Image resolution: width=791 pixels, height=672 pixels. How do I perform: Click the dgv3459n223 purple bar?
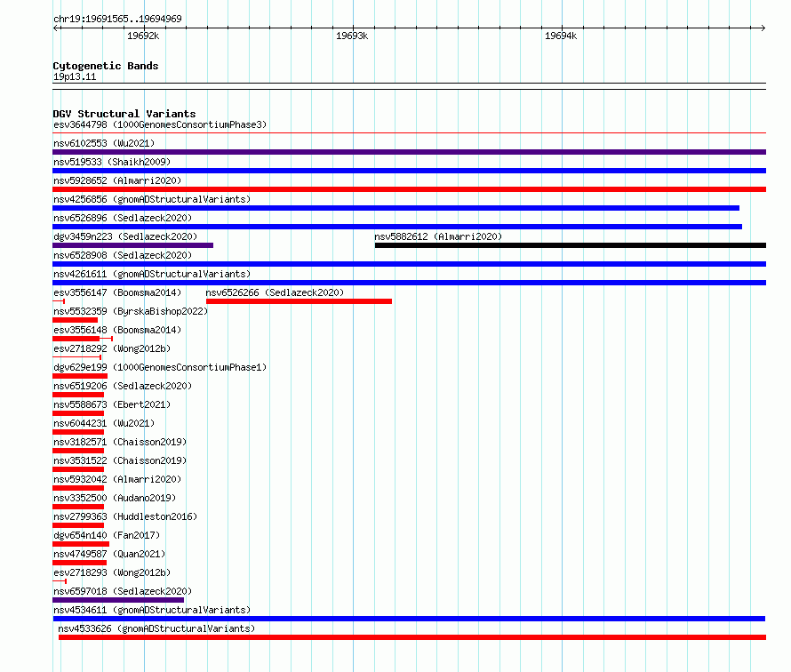coord(132,245)
